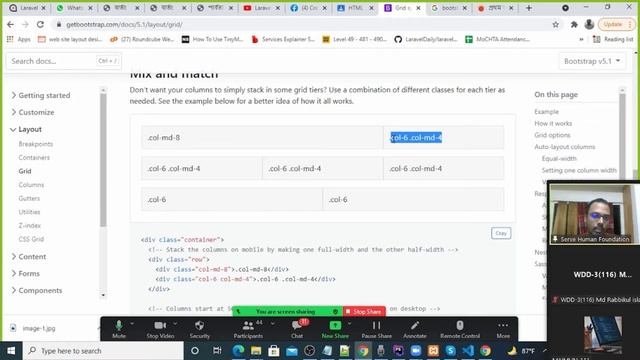Start a New Share in Zoom

[x=335, y=329]
